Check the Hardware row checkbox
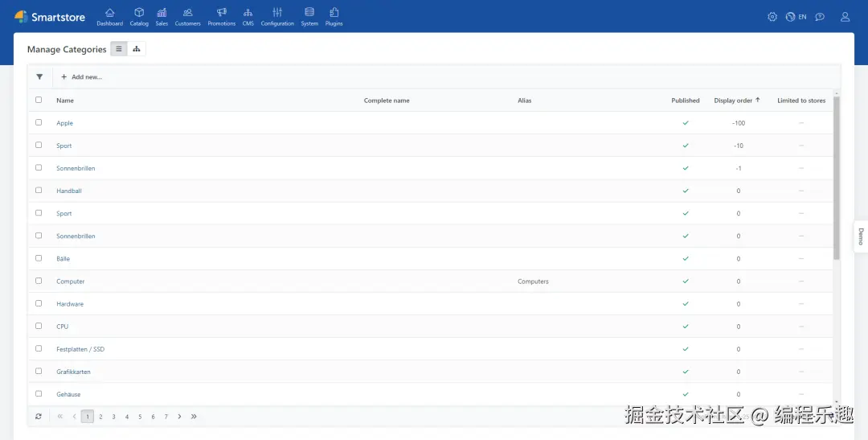This screenshot has width=868, height=440. [39, 303]
